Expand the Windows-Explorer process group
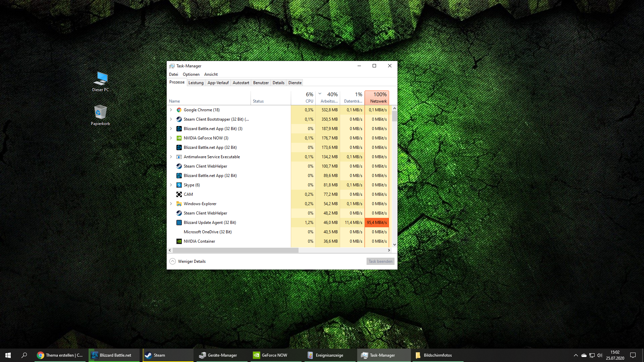 pyautogui.click(x=171, y=204)
